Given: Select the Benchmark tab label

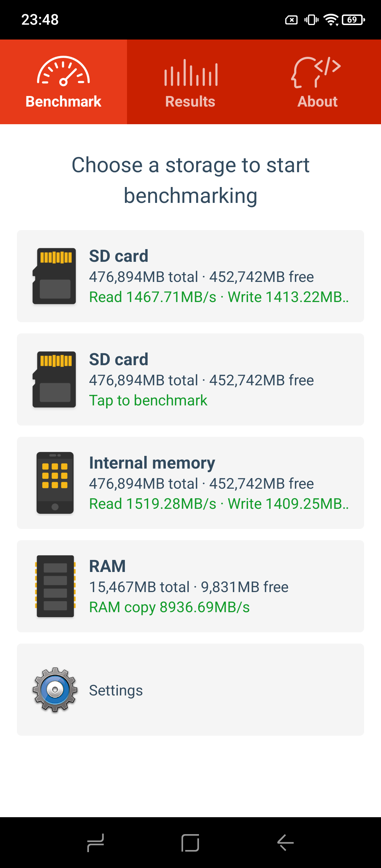Looking at the screenshot, I should tap(64, 102).
